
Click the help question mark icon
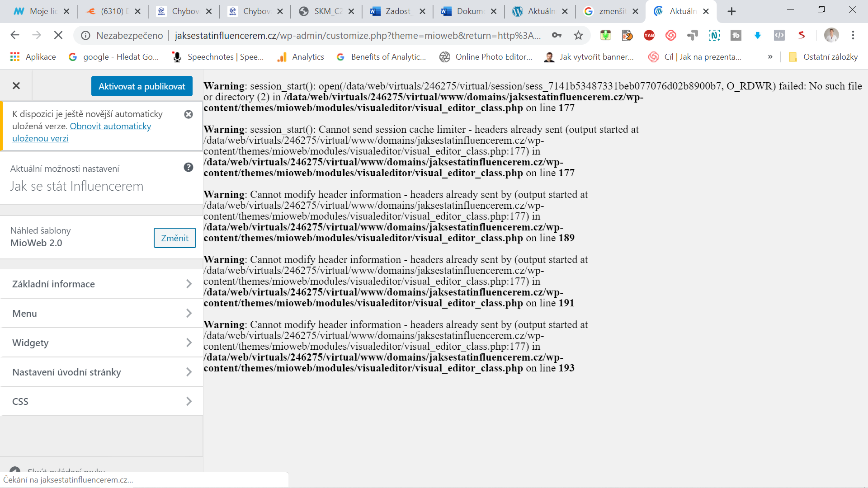point(189,168)
